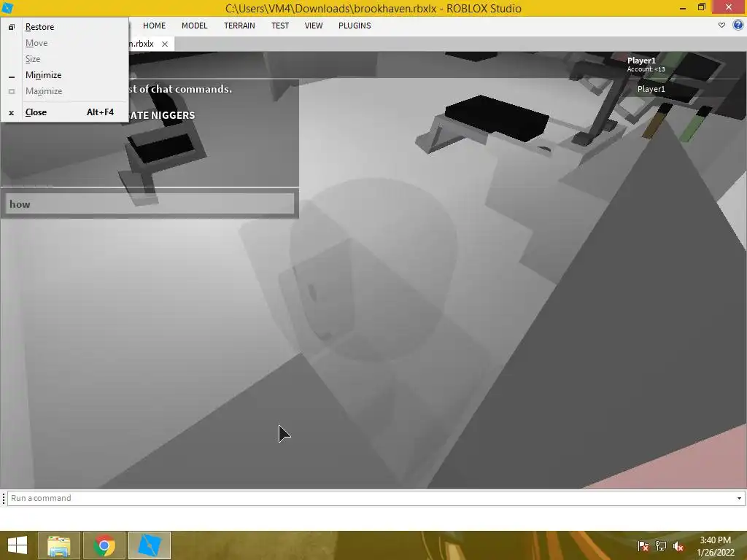Click the command bar drag grip handle

(4, 498)
